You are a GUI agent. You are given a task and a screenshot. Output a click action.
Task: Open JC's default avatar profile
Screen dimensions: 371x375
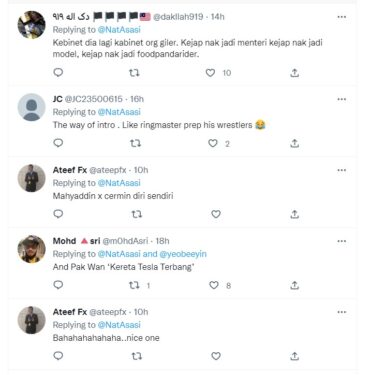coord(31,107)
